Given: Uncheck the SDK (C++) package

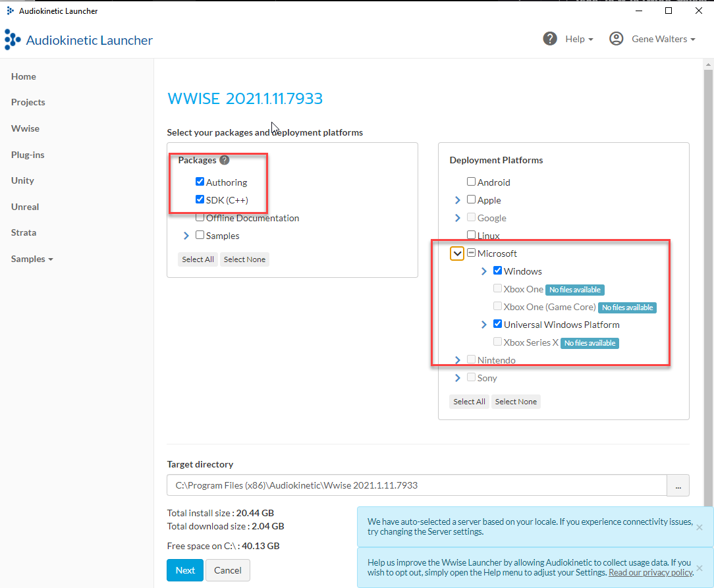Looking at the screenshot, I should tap(200, 200).
